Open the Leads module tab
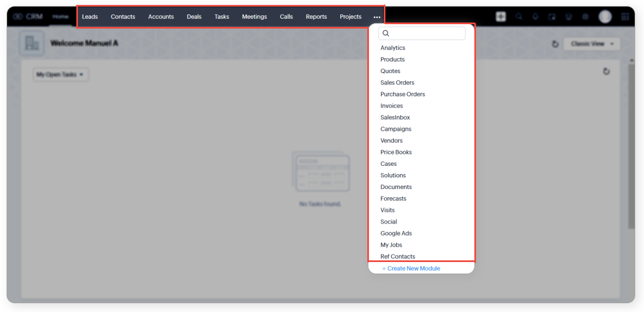This screenshot has height=312, width=644. pos(90,17)
